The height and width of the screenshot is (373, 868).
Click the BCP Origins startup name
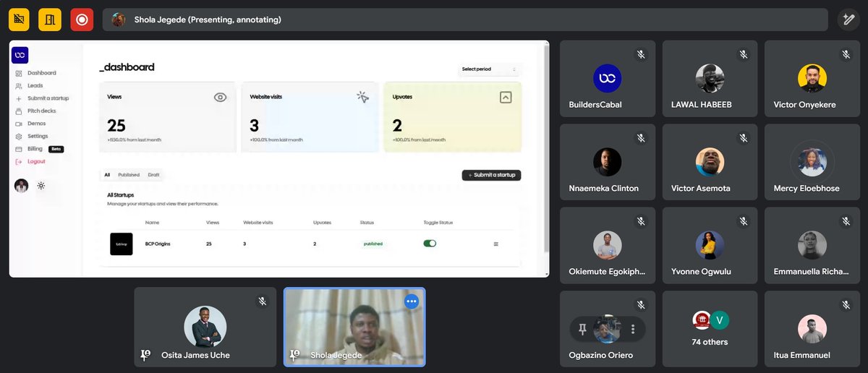[157, 244]
